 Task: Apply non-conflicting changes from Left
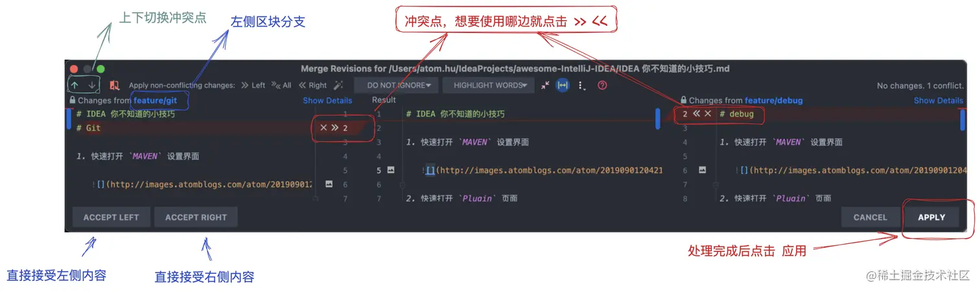[253, 85]
